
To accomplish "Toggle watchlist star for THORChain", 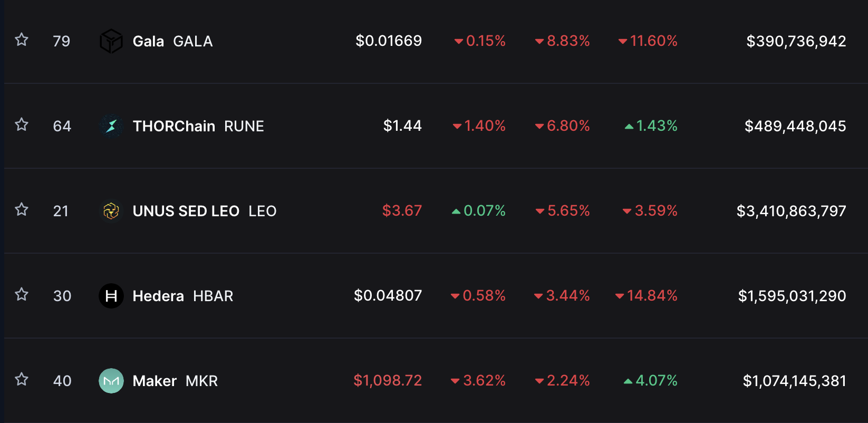I will pos(22,124).
